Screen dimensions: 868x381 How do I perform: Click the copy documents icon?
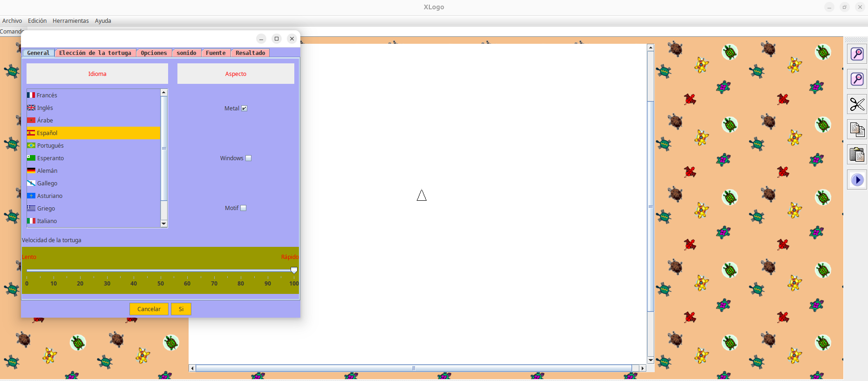coord(857,129)
